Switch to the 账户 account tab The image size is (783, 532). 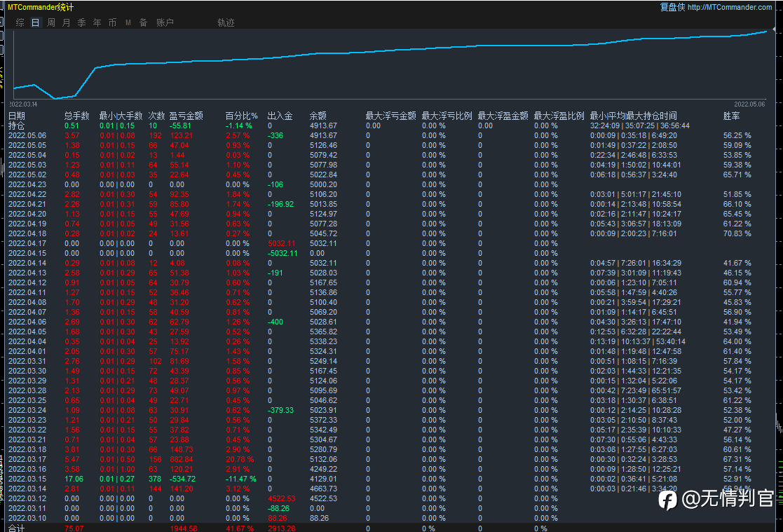click(165, 22)
